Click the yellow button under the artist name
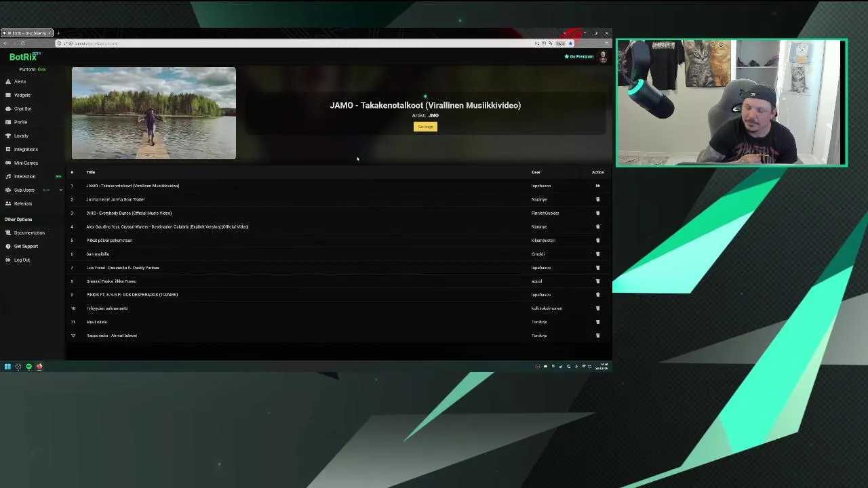868x488 pixels. tap(425, 127)
